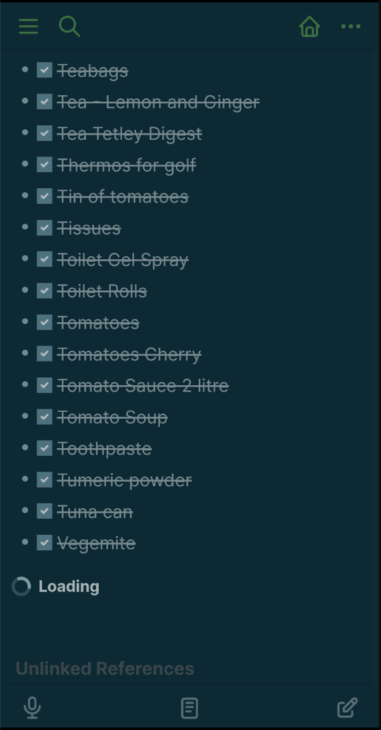Uncheck the Teabags checkbox
Screen dimensions: 381x730
tap(45, 70)
